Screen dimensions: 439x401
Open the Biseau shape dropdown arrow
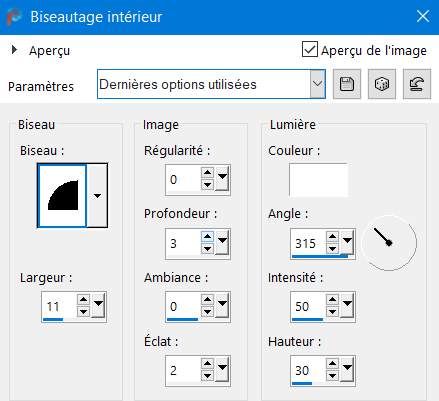(x=97, y=196)
